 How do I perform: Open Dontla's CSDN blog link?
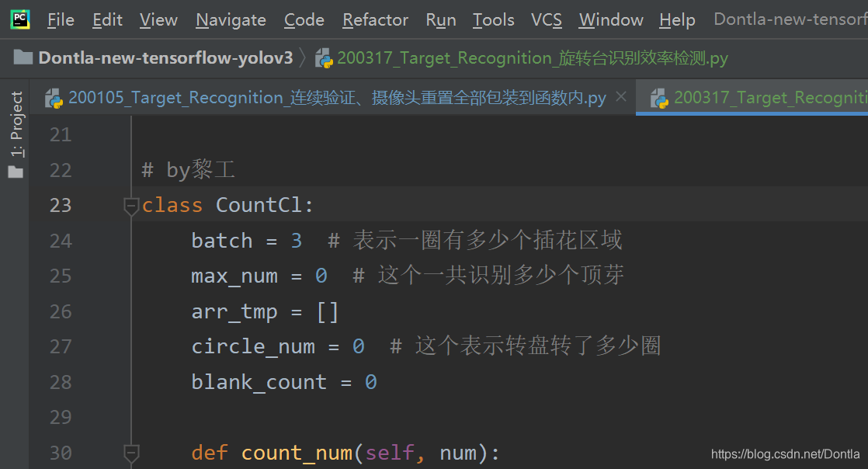coord(786,453)
